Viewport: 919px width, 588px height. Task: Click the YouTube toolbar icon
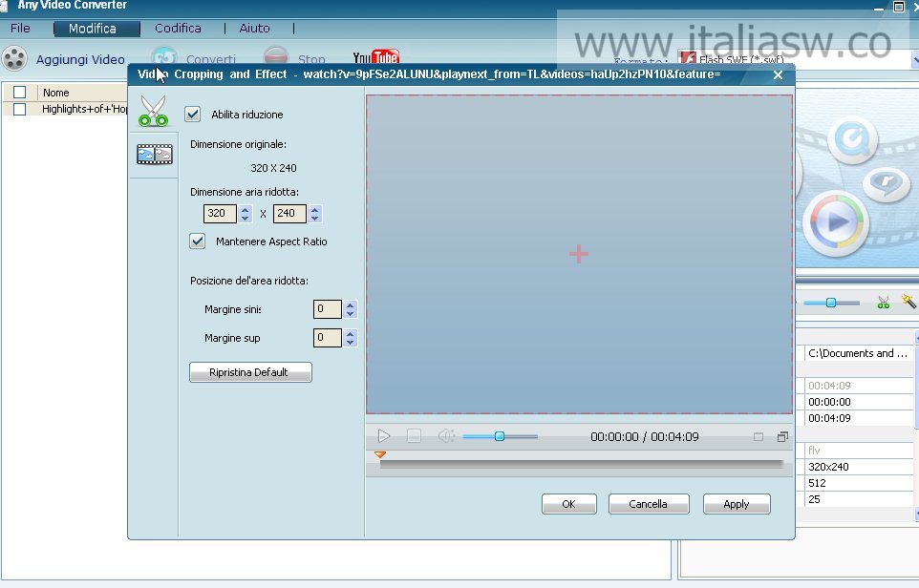(375, 57)
